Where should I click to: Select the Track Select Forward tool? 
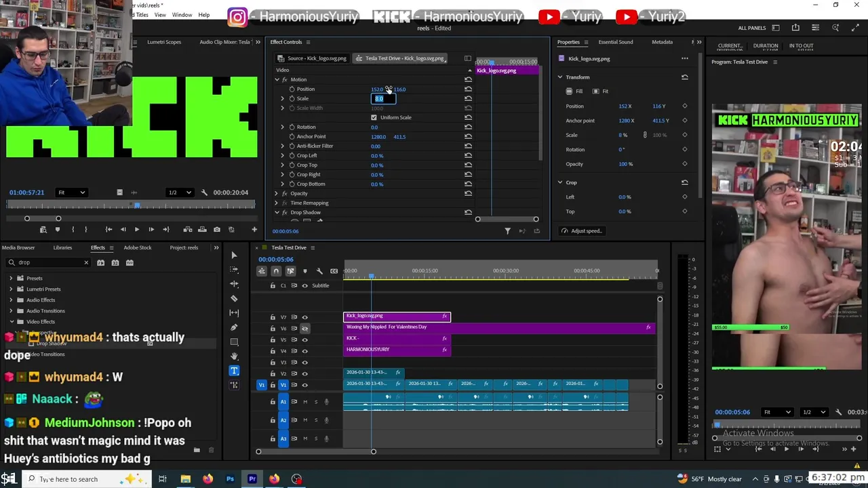[x=234, y=270]
